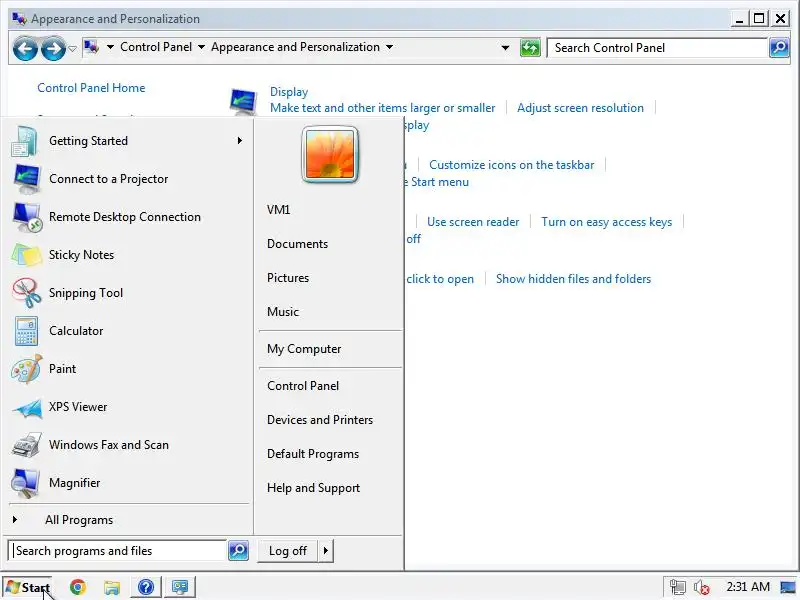Open Devices and Printers

point(320,420)
